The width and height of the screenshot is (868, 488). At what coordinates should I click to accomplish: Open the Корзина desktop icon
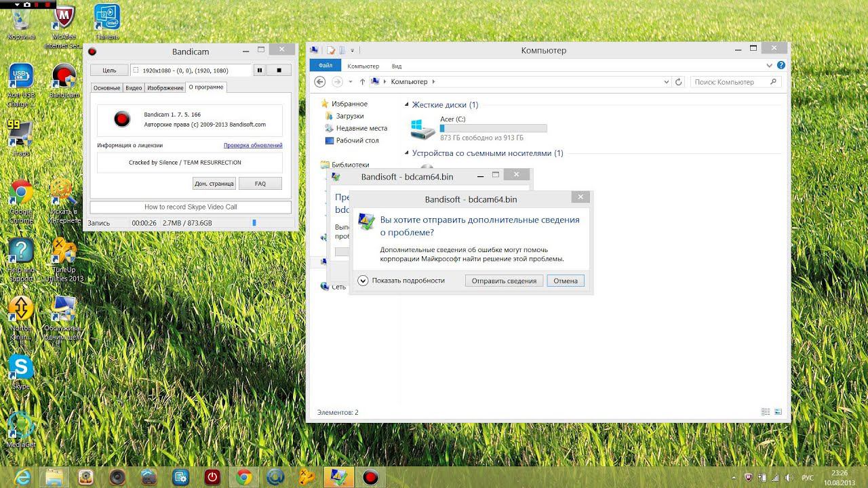pos(21,23)
